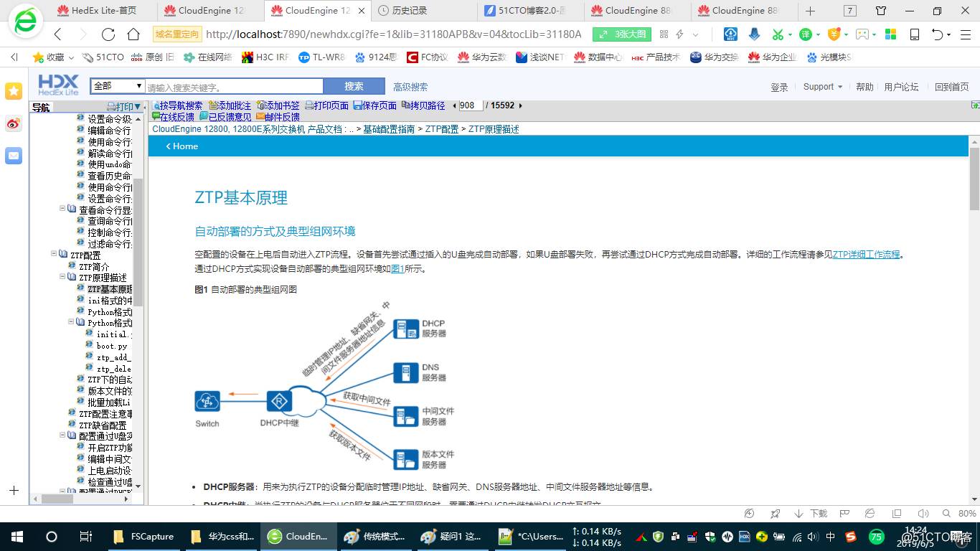
Task: Click the HDX HedEx Lite logo
Action: [x=59, y=85]
